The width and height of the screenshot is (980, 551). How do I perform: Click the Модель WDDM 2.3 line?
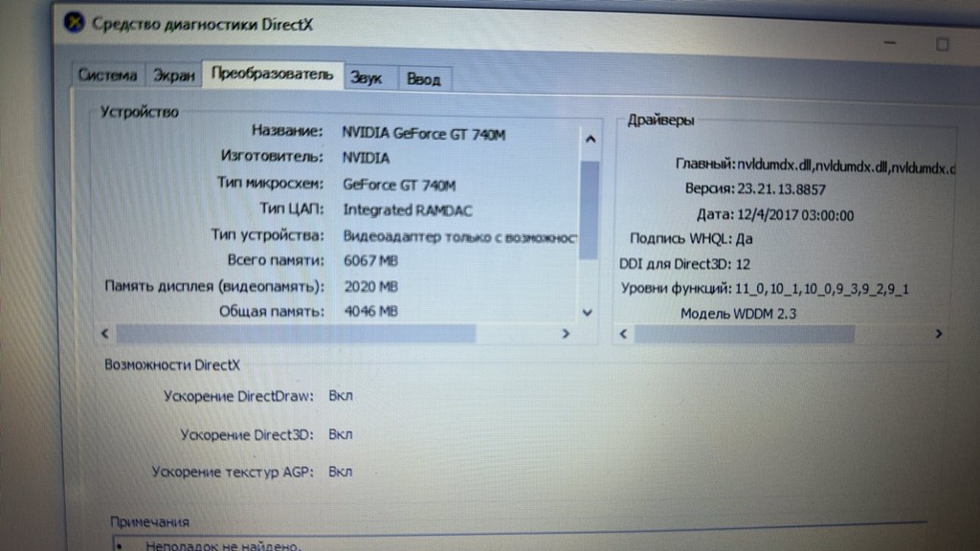738,314
